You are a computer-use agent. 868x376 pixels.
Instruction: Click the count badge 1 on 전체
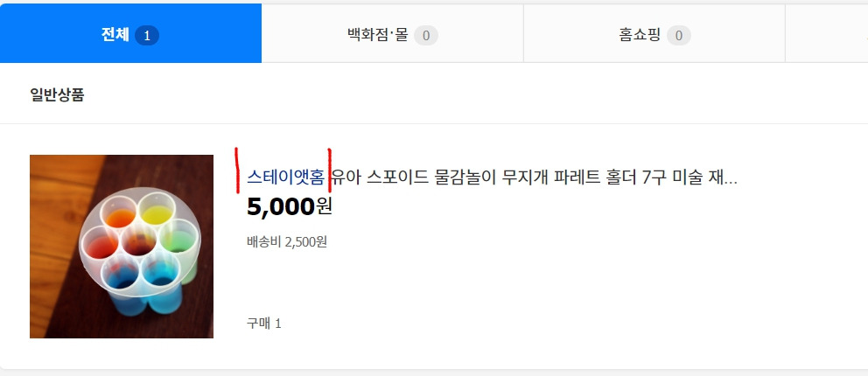(147, 36)
